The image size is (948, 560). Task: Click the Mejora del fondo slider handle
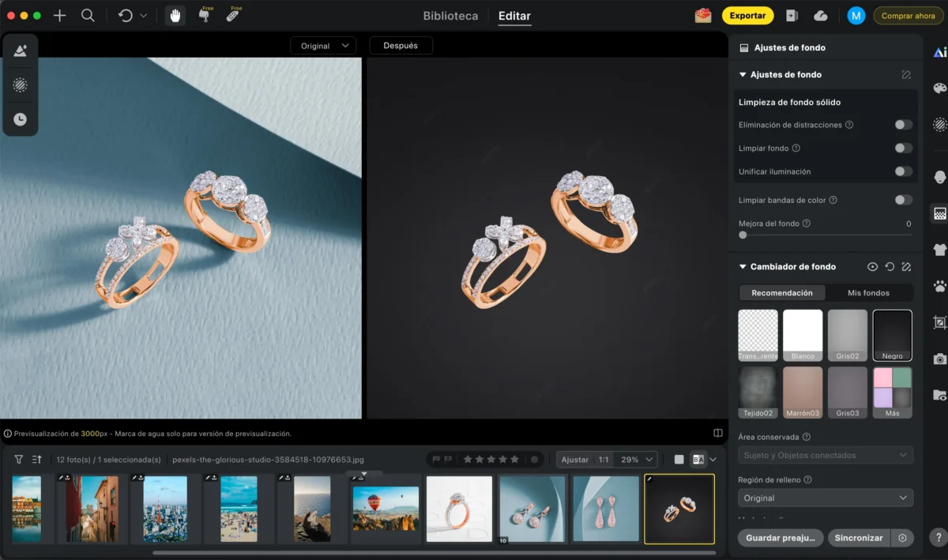pyautogui.click(x=743, y=235)
